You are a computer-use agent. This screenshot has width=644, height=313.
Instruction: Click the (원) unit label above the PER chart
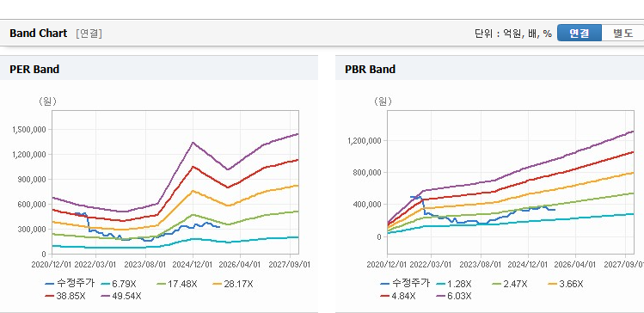pos(47,101)
